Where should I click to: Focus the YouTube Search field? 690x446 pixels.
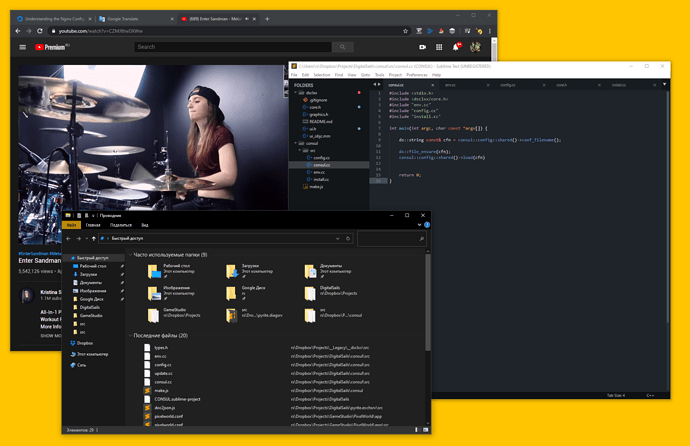233,47
